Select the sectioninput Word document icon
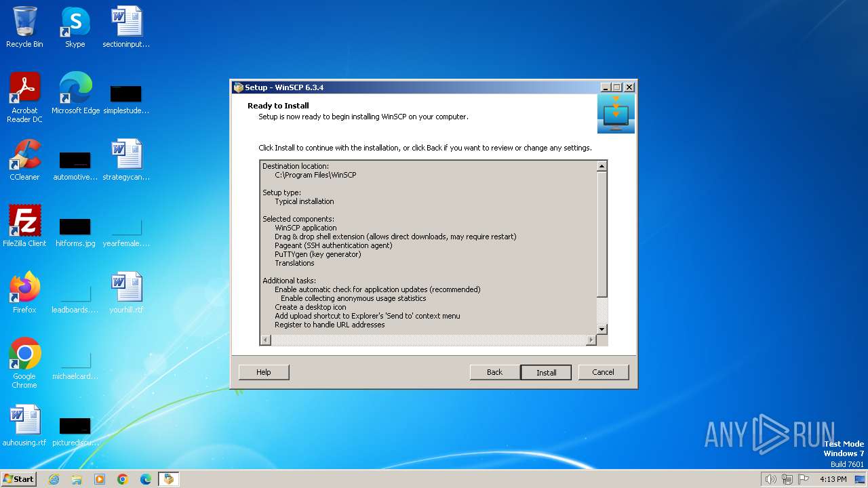 126,27
